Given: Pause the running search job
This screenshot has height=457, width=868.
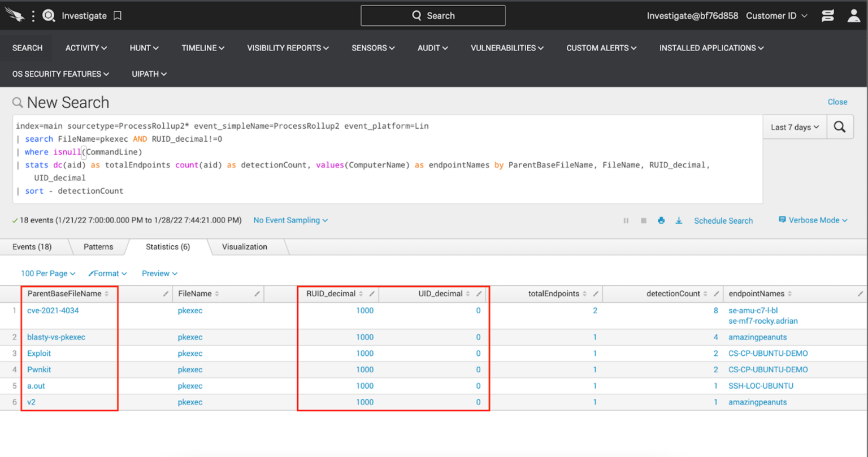Looking at the screenshot, I should click(x=626, y=220).
